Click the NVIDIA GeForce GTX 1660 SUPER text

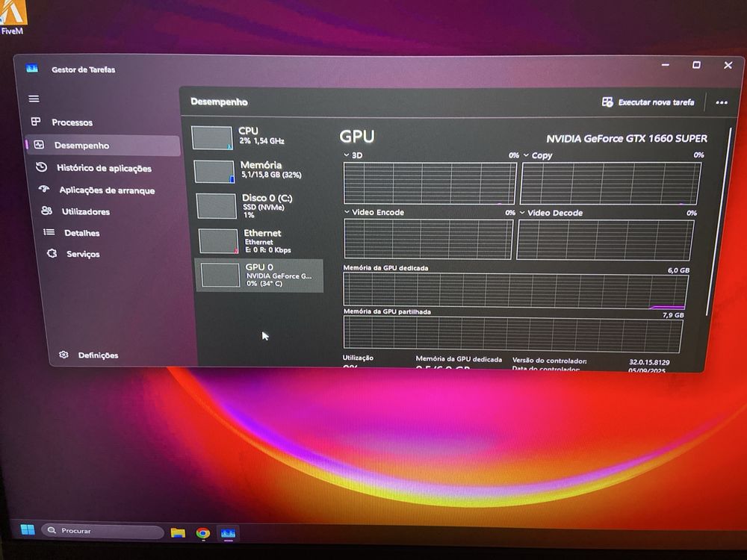click(627, 139)
